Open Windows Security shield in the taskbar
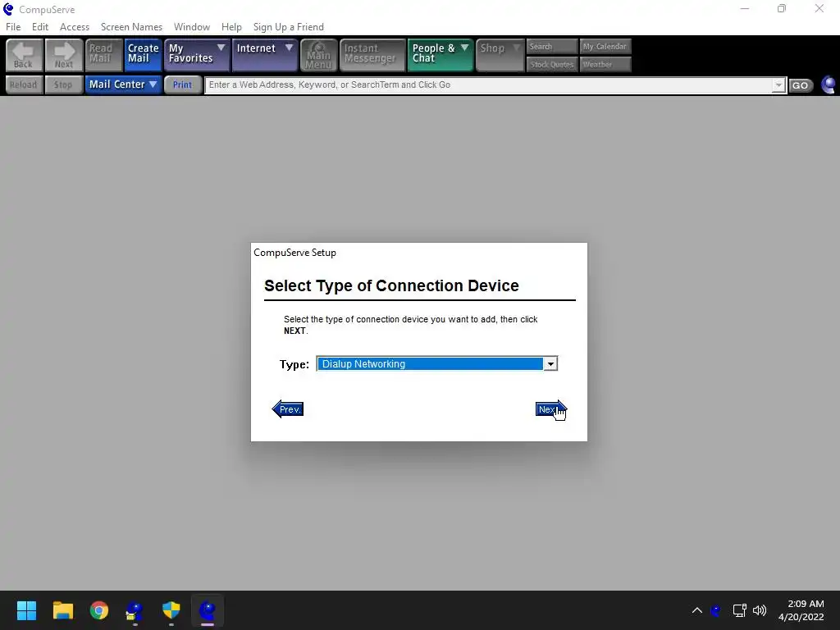The height and width of the screenshot is (630, 840). coord(171,610)
